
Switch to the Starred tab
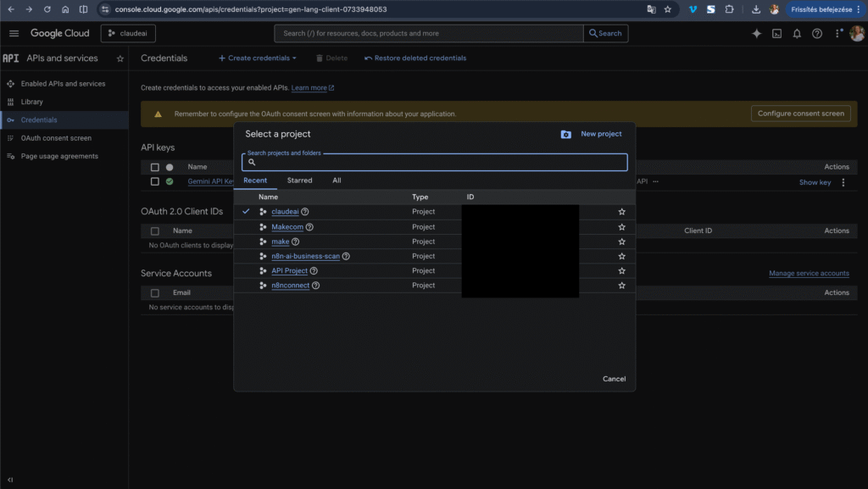(x=299, y=181)
